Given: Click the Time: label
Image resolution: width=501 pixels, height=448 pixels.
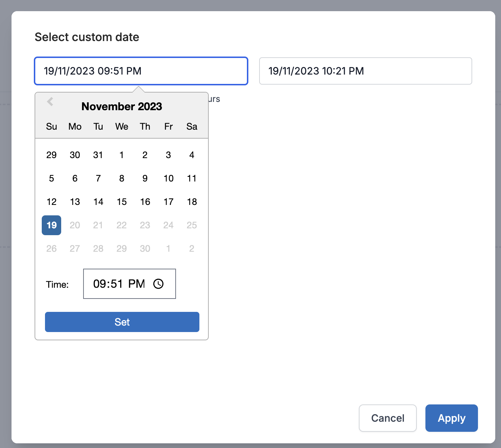Looking at the screenshot, I should coord(57,285).
